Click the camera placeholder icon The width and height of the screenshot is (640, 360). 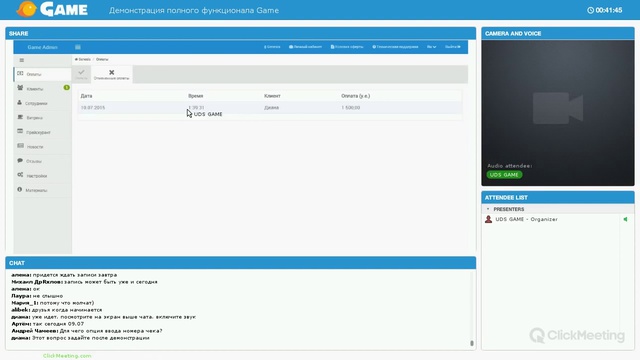coord(558,108)
